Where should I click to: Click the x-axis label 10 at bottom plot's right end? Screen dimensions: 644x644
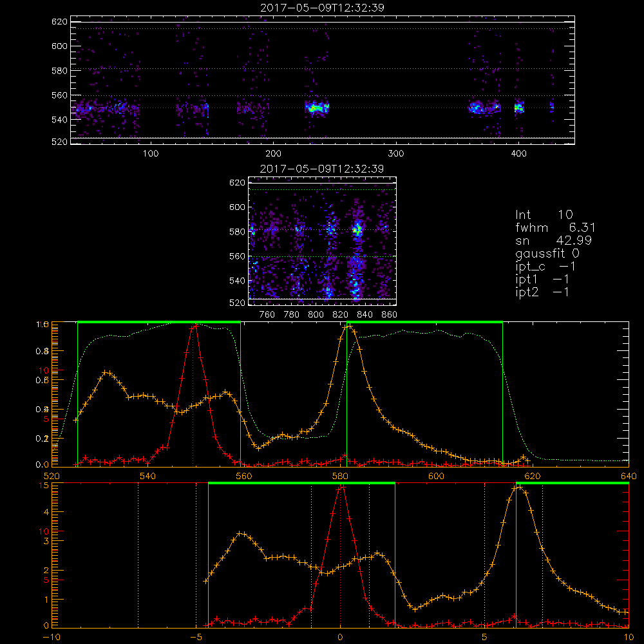(x=629, y=637)
